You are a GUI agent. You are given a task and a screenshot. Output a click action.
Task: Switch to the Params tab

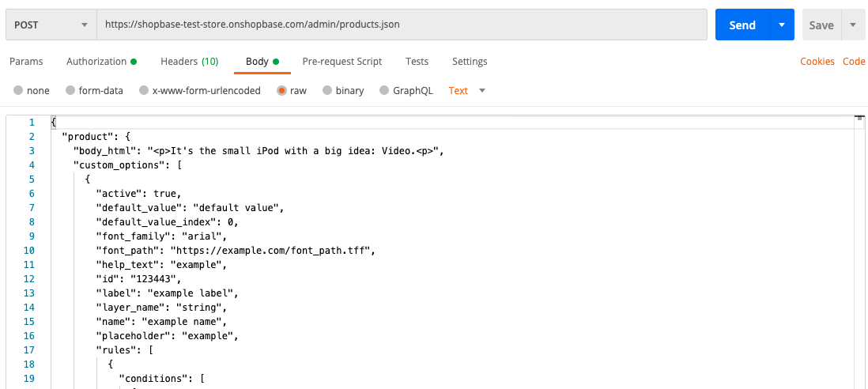(26, 62)
